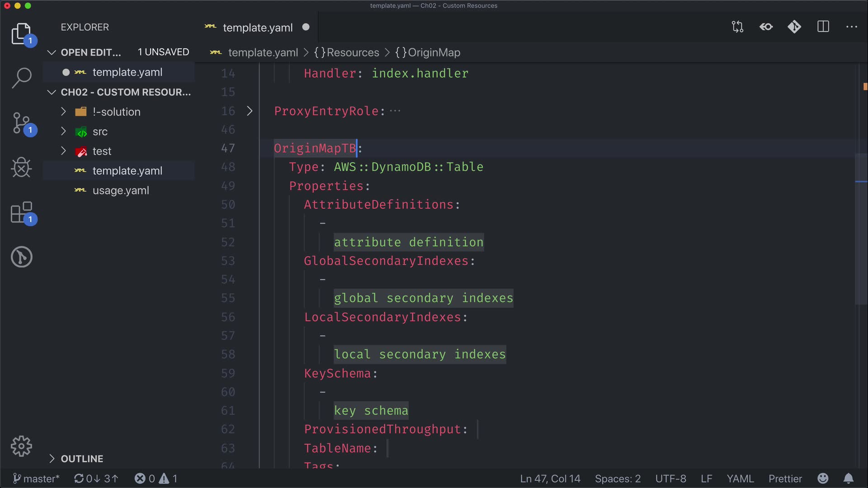Select the template.yaml editor tab
Screen dimensions: 868x488
[x=258, y=28]
